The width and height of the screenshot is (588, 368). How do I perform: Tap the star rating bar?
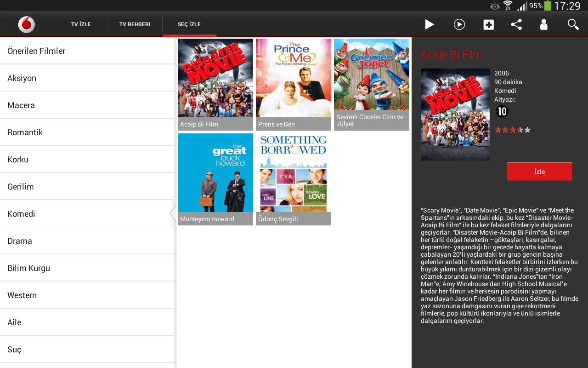pyautogui.click(x=513, y=130)
